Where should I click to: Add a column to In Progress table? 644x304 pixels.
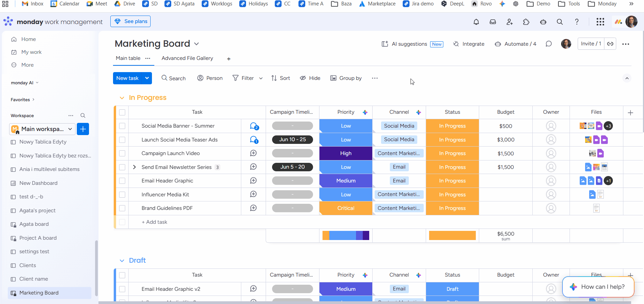click(x=630, y=113)
